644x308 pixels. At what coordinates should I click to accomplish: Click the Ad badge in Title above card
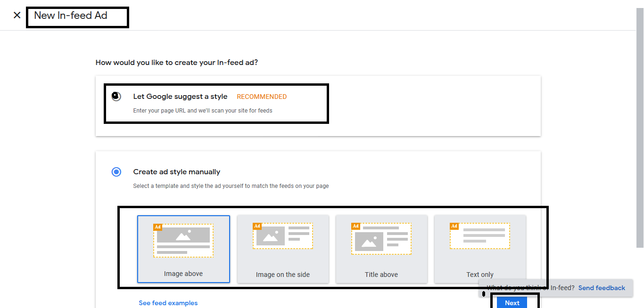point(355,226)
